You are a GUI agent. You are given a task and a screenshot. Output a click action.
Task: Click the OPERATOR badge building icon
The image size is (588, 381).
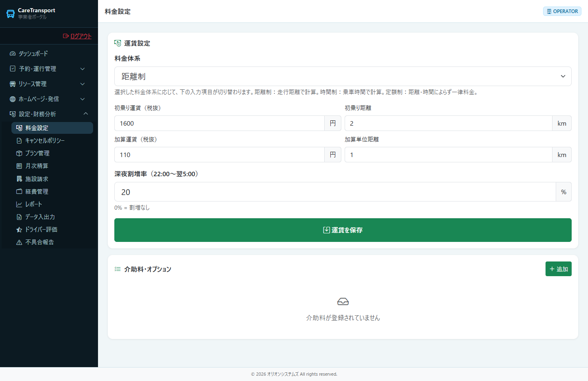click(x=549, y=11)
